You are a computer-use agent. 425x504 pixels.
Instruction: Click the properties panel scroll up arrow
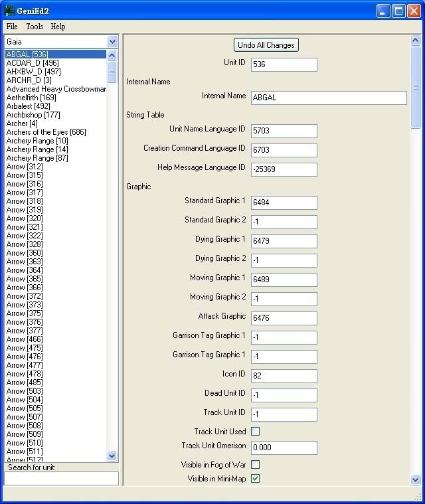[x=415, y=41]
